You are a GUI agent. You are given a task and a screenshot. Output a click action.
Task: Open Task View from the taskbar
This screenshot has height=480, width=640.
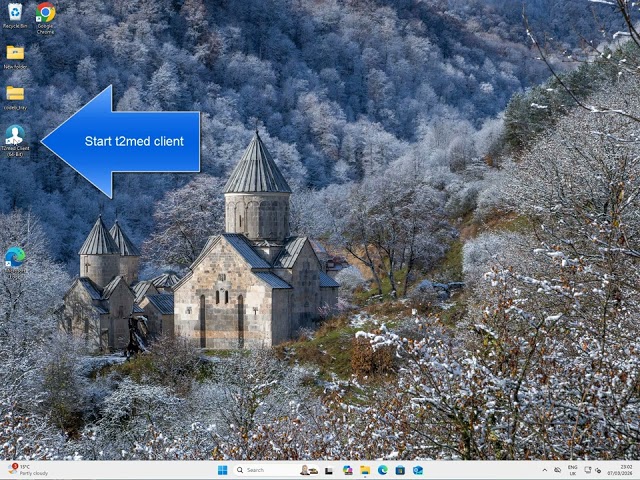[x=329, y=470]
